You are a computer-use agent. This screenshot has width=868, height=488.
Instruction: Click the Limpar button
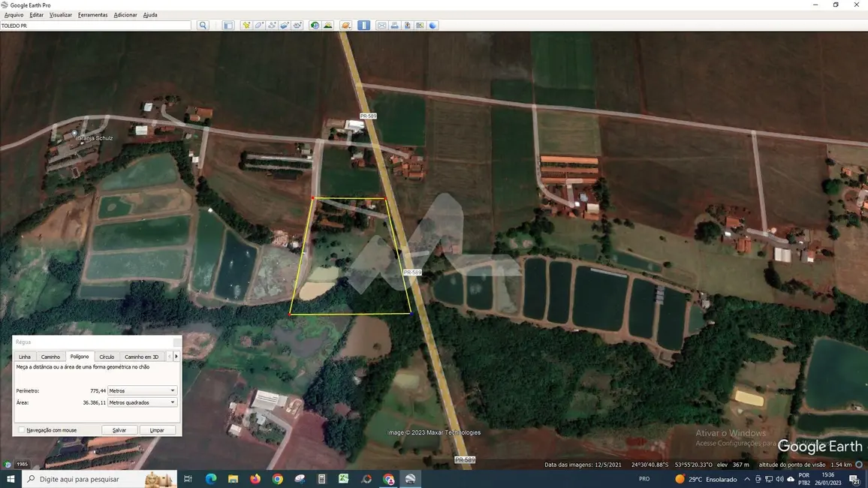(x=157, y=430)
